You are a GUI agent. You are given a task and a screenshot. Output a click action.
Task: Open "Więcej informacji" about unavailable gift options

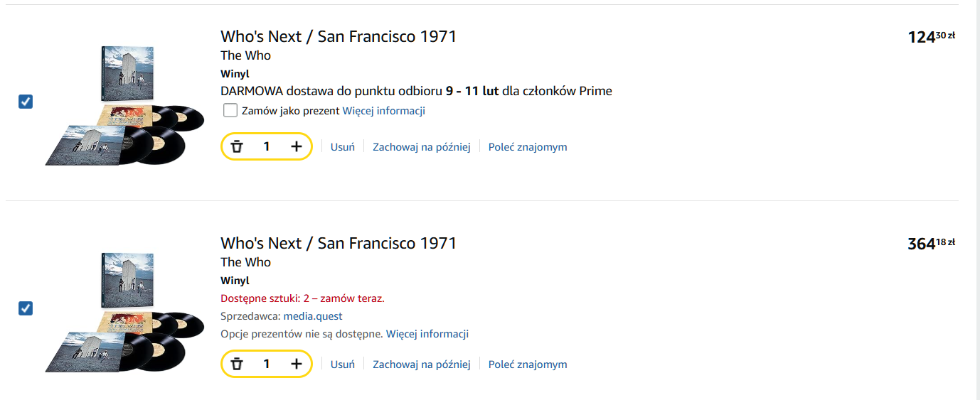(x=427, y=334)
